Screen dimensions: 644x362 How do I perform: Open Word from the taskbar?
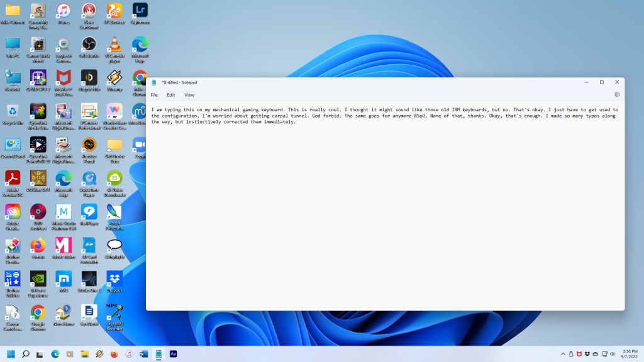143,354
